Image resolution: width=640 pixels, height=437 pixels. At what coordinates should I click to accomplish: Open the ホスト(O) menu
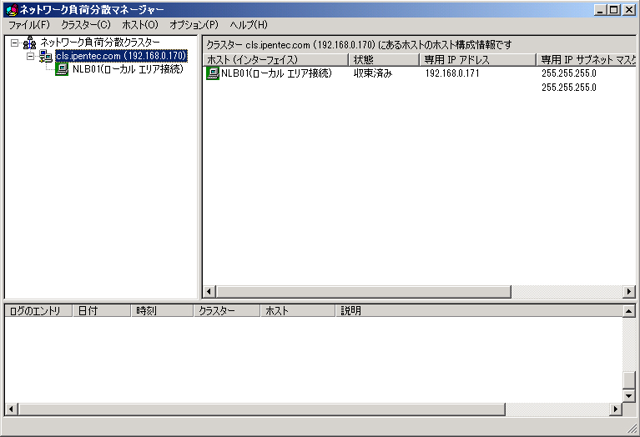[140, 25]
